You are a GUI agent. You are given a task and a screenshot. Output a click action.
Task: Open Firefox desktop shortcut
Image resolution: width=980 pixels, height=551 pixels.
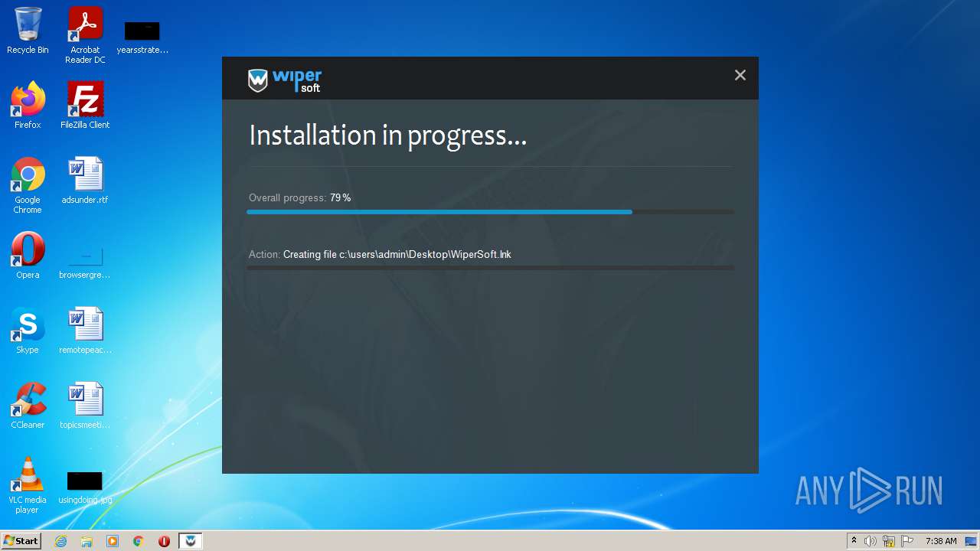(28, 106)
